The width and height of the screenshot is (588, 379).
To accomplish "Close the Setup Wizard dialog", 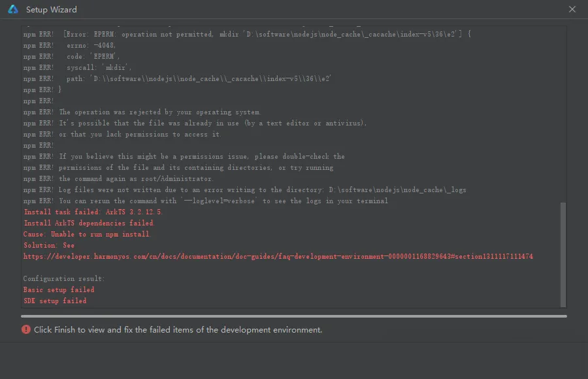I will click(572, 9).
